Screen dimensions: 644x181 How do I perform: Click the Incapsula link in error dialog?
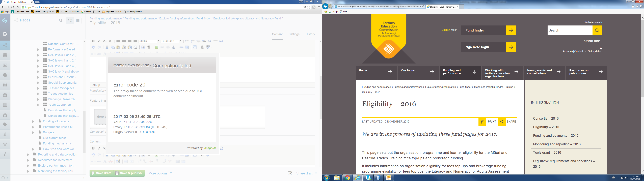[210, 148]
